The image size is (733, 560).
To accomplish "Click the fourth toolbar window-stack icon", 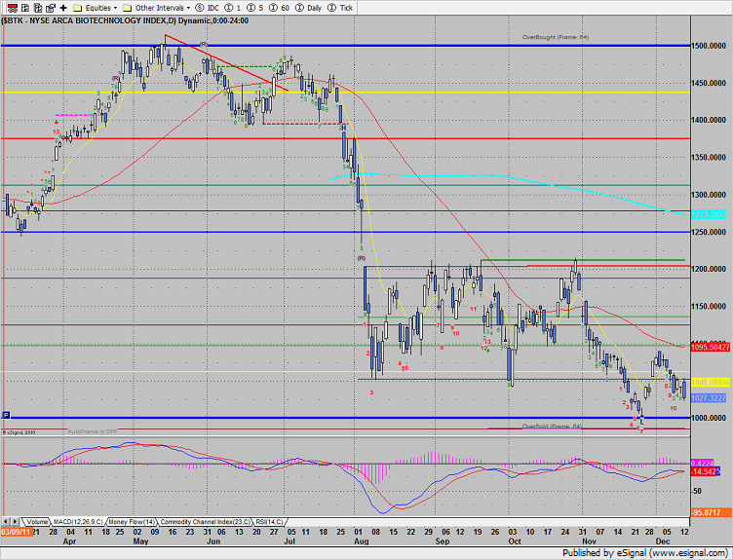I will 51,8.
